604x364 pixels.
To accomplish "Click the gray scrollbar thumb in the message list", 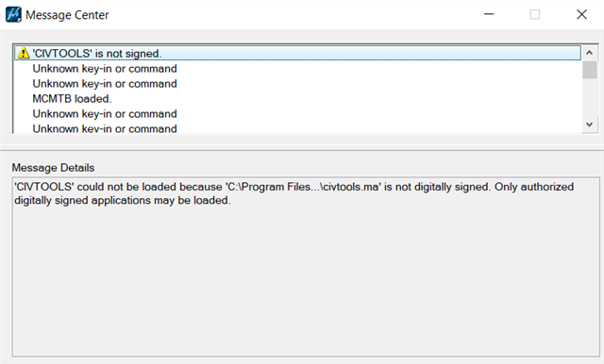I will [589, 70].
